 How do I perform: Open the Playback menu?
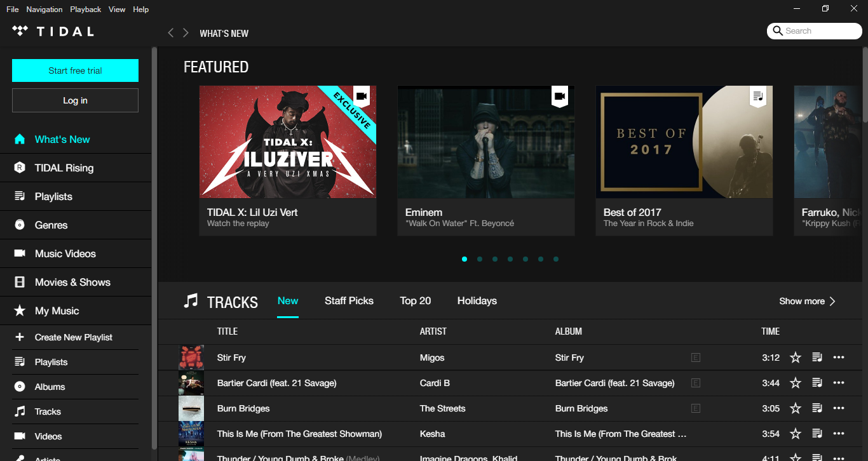pyautogui.click(x=86, y=9)
